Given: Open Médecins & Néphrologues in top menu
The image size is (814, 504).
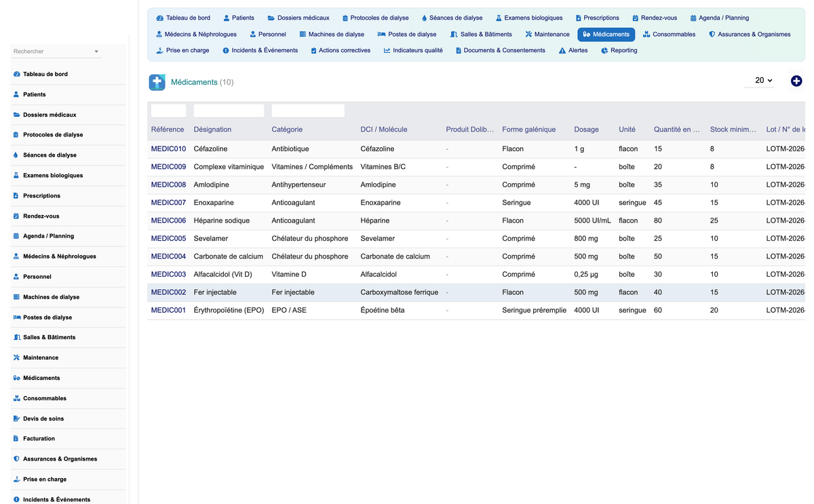Looking at the screenshot, I should point(196,34).
